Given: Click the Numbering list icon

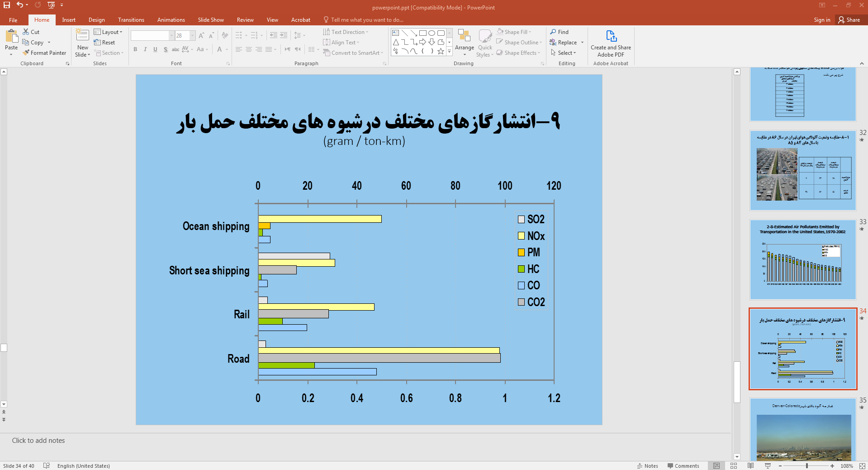Looking at the screenshot, I should coord(254,35).
